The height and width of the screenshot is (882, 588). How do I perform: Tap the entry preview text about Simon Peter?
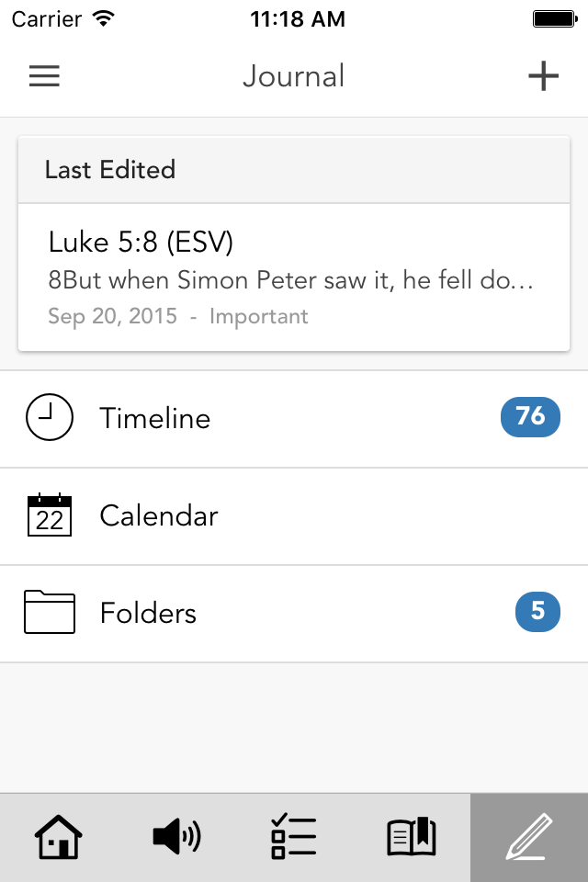click(290, 280)
